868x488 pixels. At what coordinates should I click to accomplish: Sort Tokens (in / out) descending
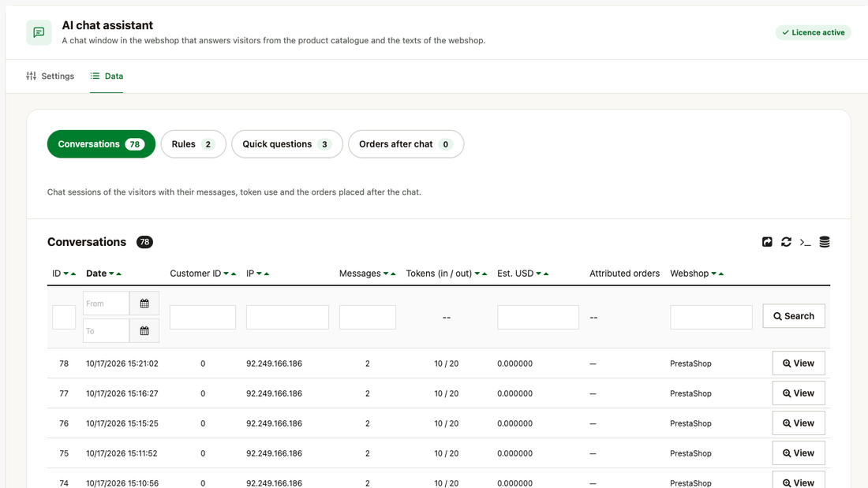pyautogui.click(x=477, y=274)
